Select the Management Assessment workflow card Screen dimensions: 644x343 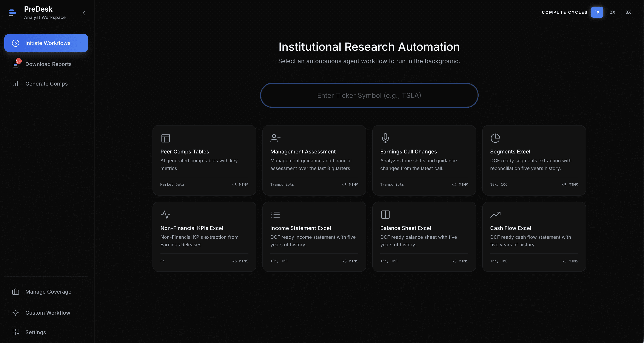[314, 160]
